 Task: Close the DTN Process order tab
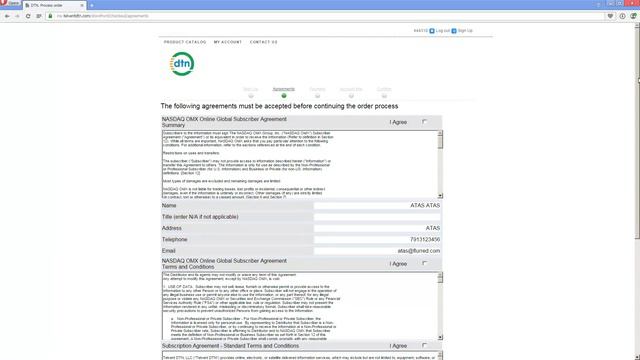click(x=82, y=5)
